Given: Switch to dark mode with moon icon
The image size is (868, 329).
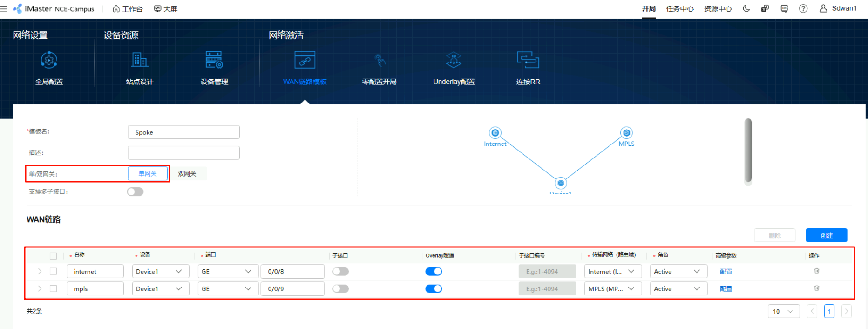Looking at the screenshot, I should click(x=746, y=9).
